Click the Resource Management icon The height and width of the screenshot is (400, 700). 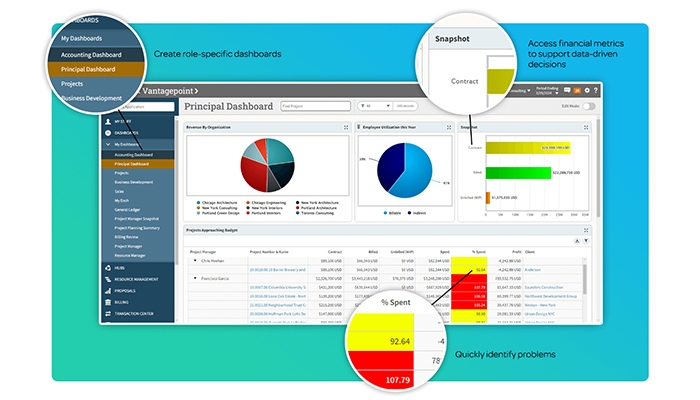pos(108,279)
